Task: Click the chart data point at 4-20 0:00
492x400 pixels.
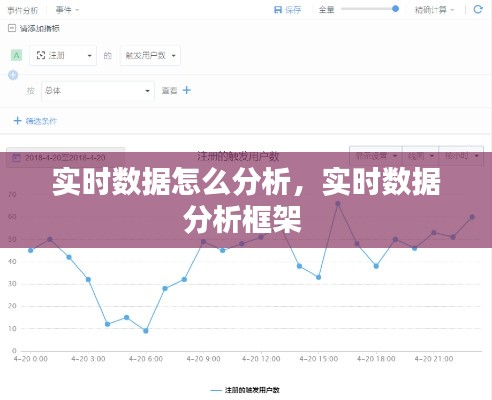Action: (x=31, y=250)
